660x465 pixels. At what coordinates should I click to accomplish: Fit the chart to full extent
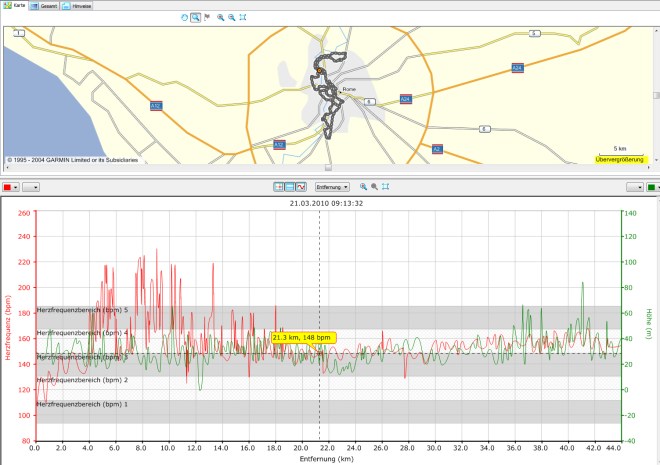point(385,186)
